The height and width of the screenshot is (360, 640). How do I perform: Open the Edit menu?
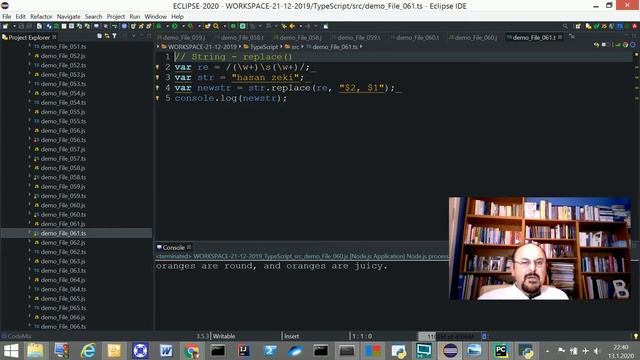20,17
